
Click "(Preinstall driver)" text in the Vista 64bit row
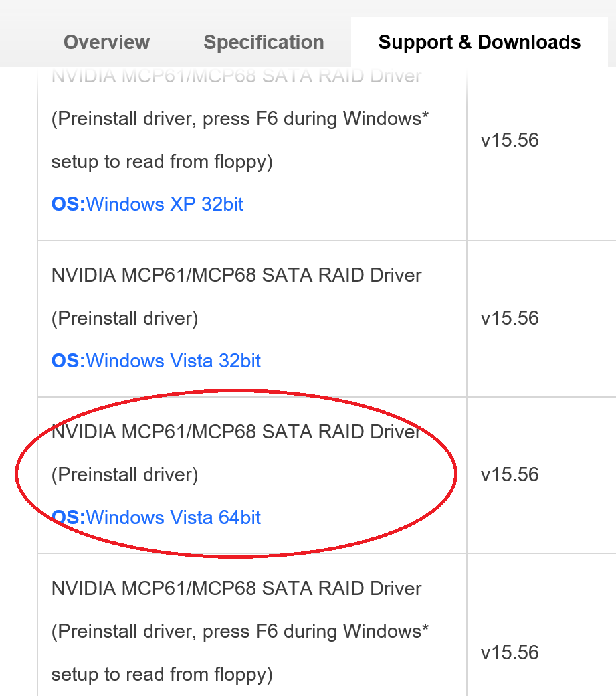(x=124, y=474)
